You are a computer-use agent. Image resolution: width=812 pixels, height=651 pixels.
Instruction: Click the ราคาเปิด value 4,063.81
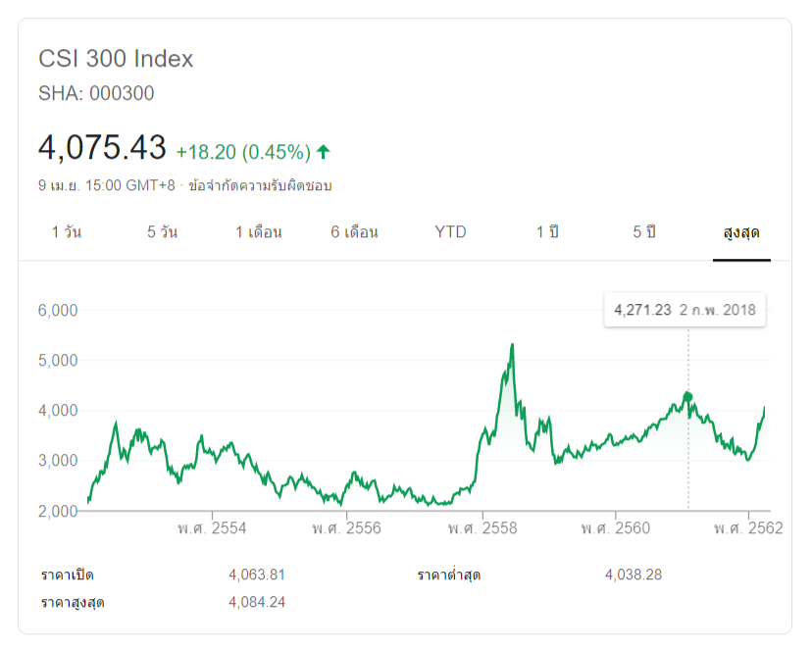[x=257, y=575]
